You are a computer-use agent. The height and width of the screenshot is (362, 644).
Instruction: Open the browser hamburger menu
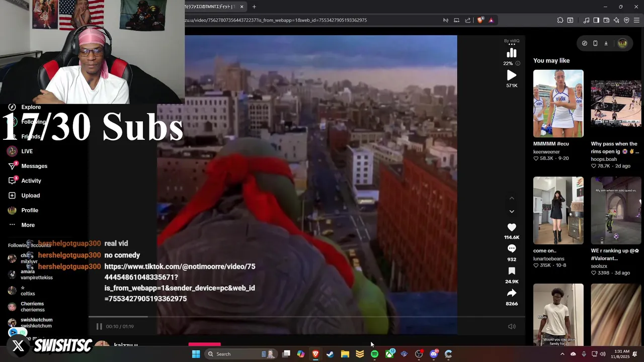[x=637, y=20]
